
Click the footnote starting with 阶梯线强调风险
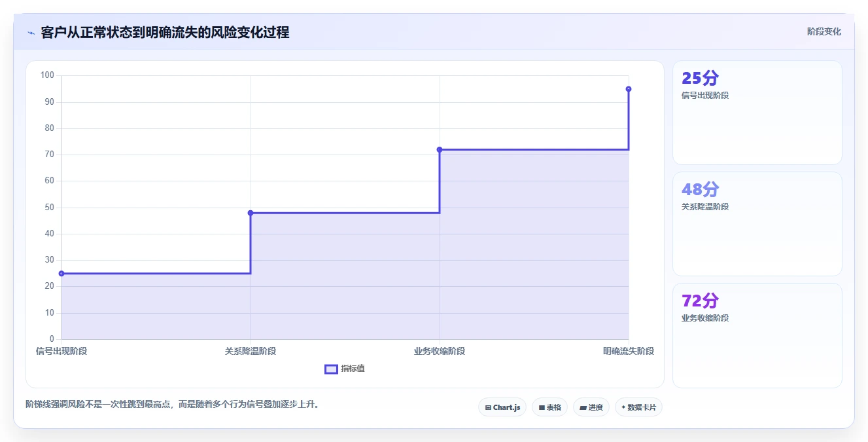173,404
